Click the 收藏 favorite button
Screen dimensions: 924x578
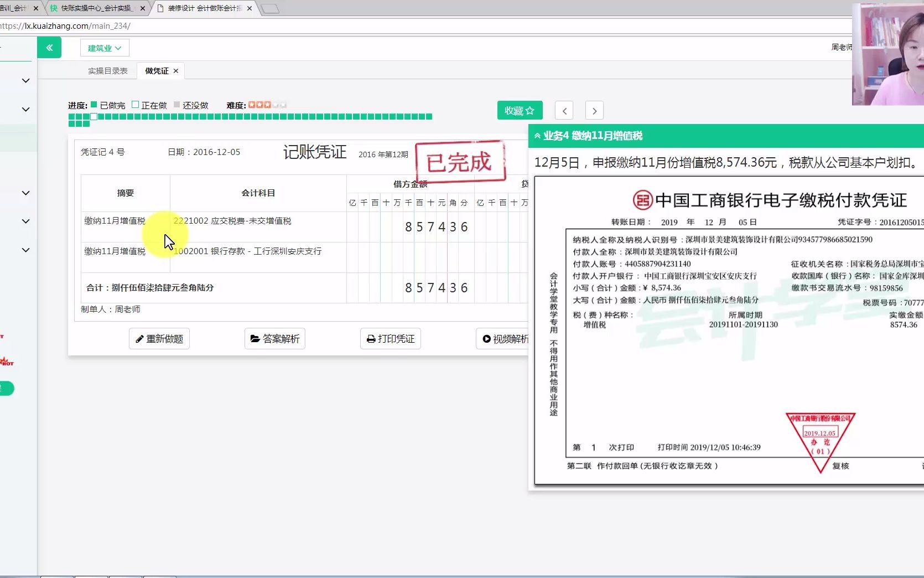(x=520, y=110)
